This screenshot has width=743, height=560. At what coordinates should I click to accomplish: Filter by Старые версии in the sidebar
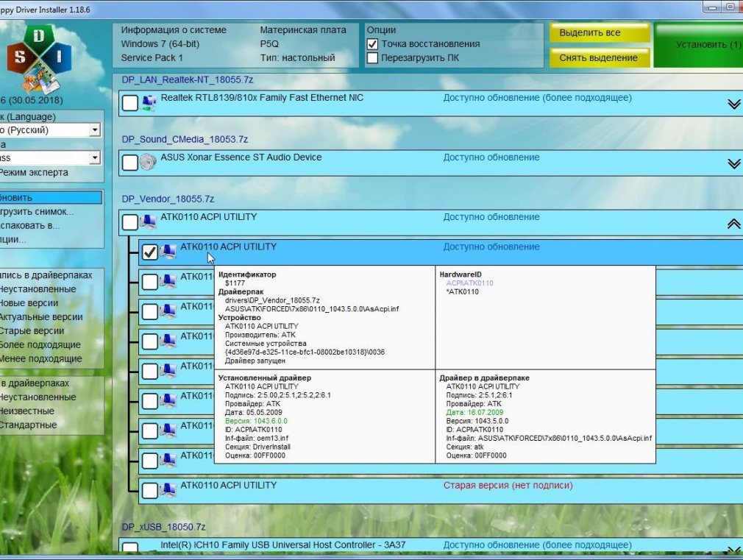pos(32,330)
